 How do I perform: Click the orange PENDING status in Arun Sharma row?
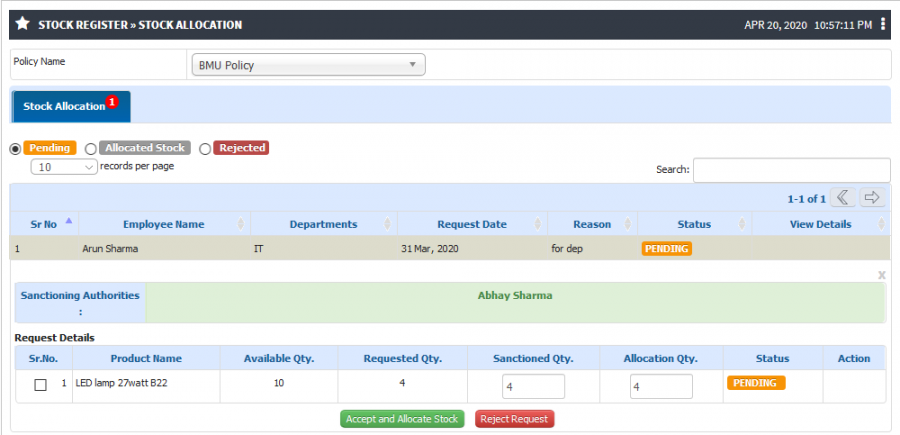click(x=666, y=249)
